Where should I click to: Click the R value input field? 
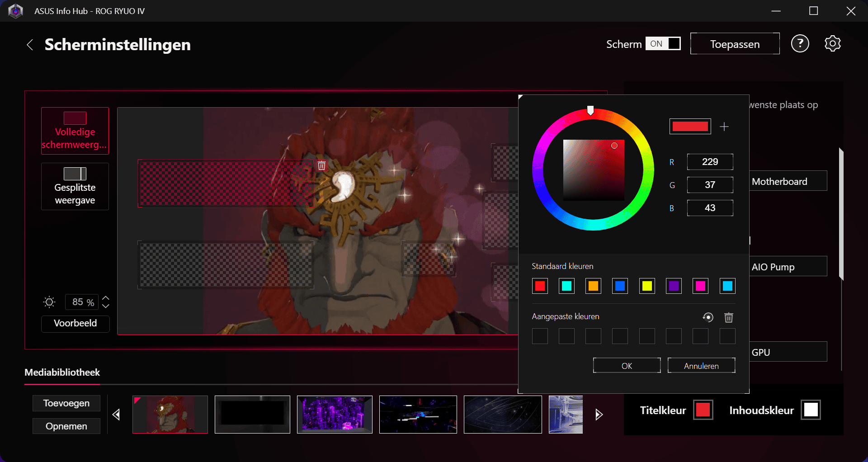click(x=710, y=162)
